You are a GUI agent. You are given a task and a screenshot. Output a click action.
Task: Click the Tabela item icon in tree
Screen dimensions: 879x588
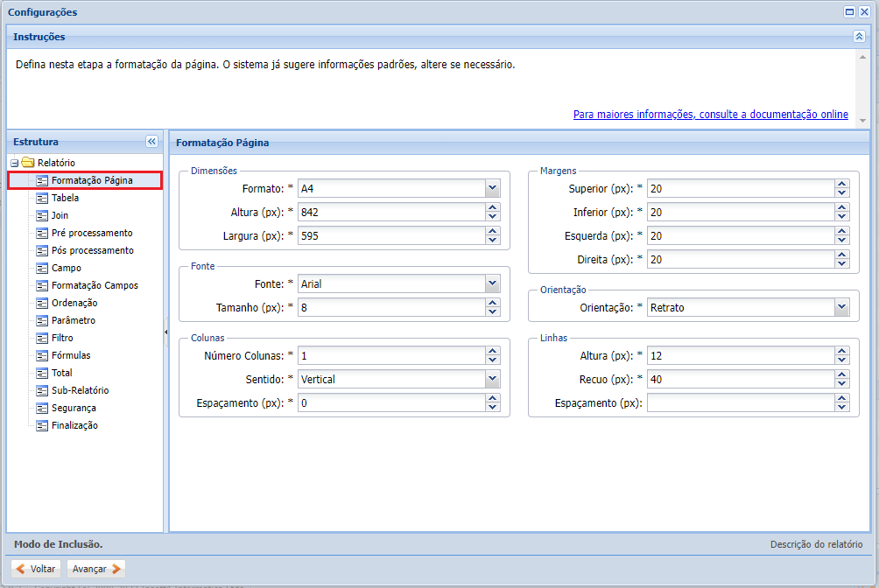[41, 198]
